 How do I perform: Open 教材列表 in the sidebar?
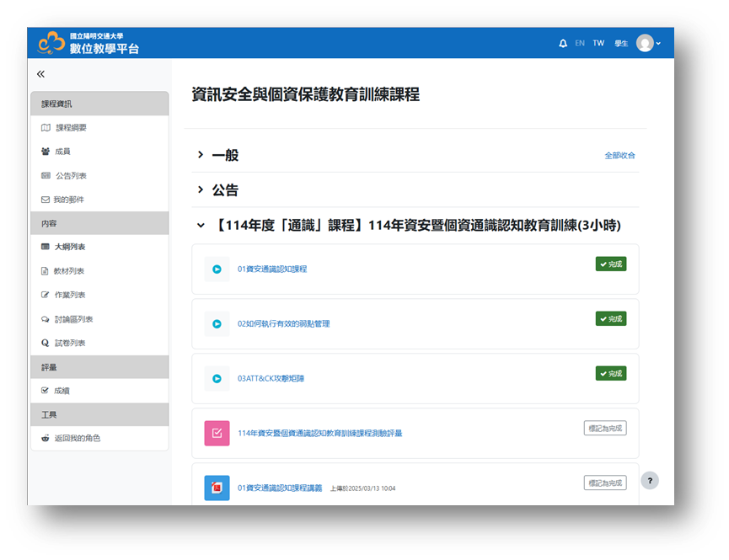pyautogui.click(x=69, y=271)
